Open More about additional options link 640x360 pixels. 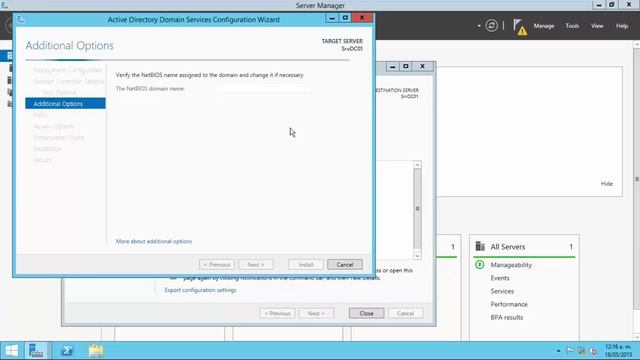[154, 241]
